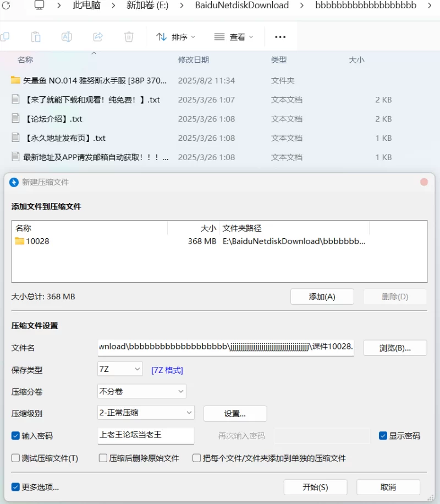Click the delete trash icon
This screenshot has height=504, width=440.
129,37
